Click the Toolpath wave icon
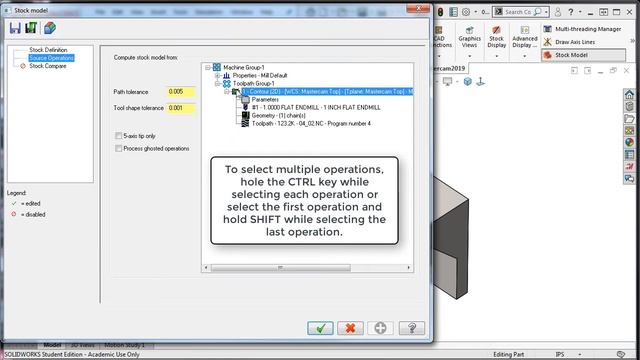The height and width of the screenshot is (360, 640). [x=245, y=123]
